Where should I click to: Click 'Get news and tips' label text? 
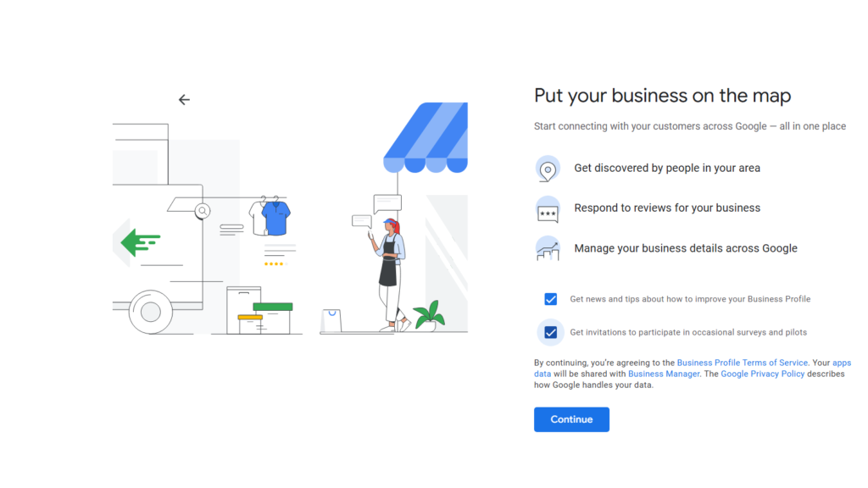(690, 299)
